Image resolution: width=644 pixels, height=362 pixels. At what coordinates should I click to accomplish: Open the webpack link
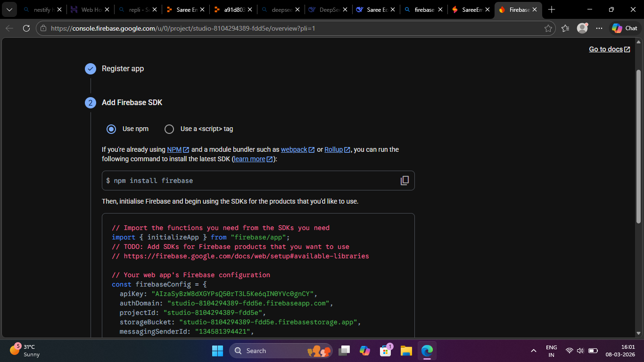[x=294, y=149]
